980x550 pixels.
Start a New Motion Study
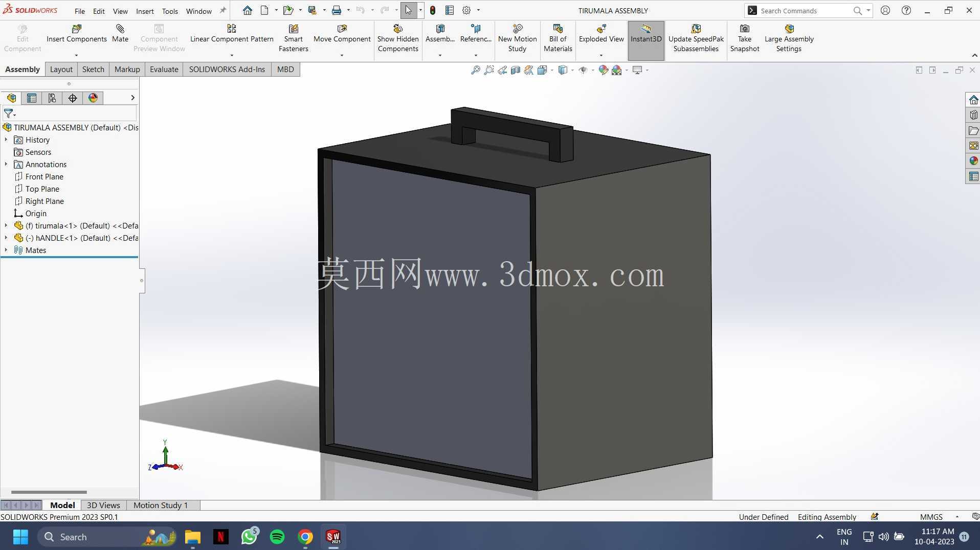(517, 38)
